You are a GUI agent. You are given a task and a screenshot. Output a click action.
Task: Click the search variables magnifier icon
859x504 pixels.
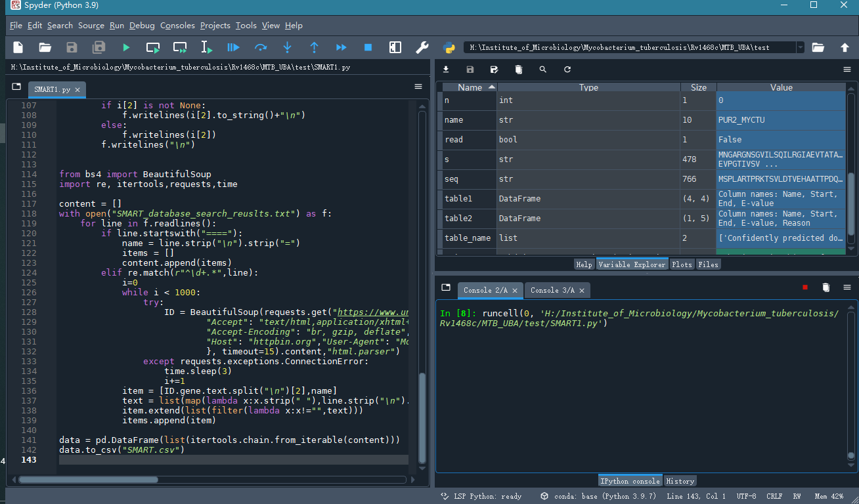click(x=542, y=70)
